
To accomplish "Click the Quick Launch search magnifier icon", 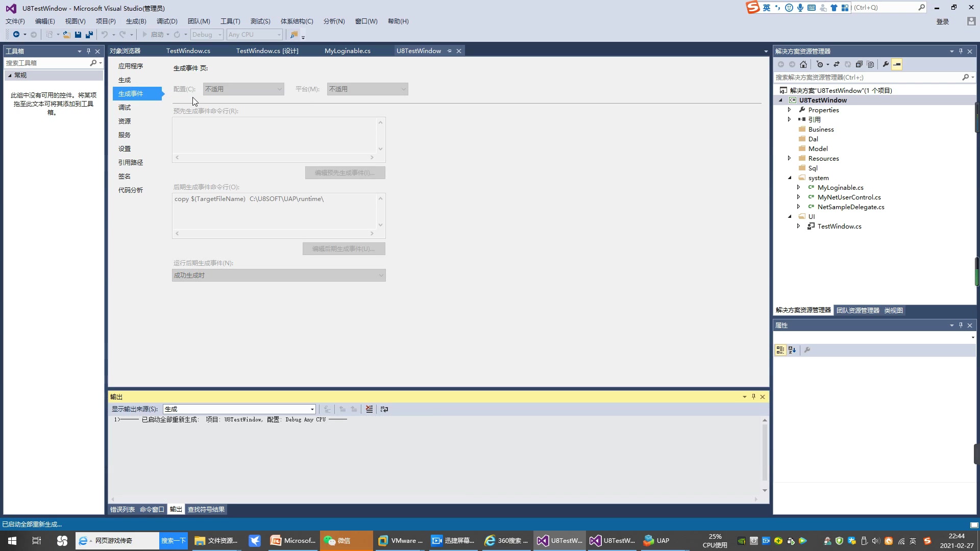I will [x=921, y=7].
